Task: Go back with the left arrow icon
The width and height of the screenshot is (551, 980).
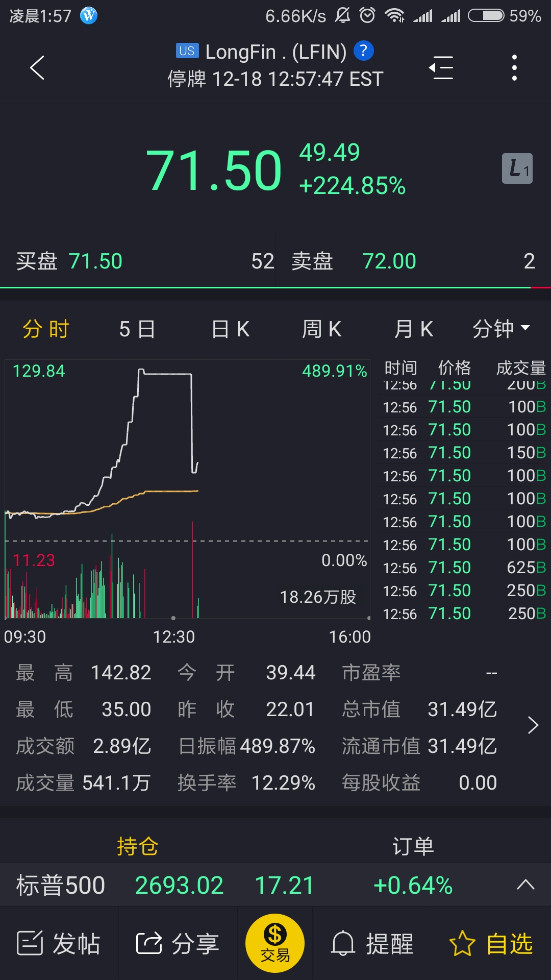Action: pyautogui.click(x=37, y=67)
